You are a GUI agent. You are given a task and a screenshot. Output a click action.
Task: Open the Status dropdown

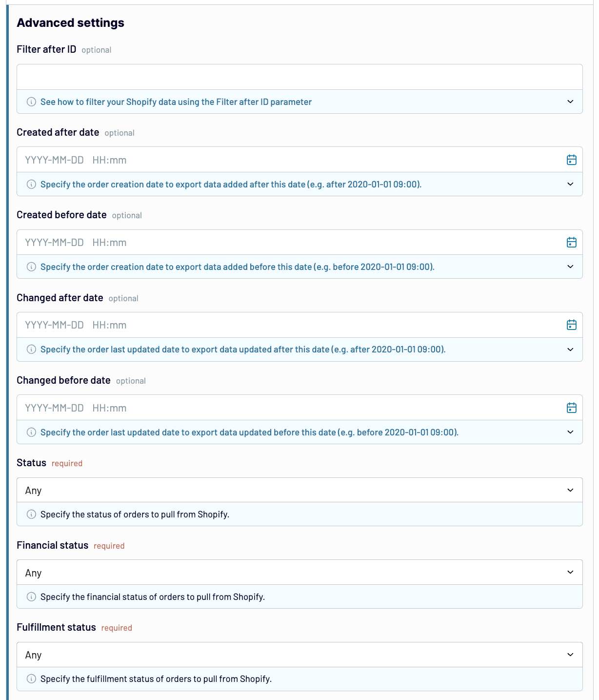click(x=299, y=490)
